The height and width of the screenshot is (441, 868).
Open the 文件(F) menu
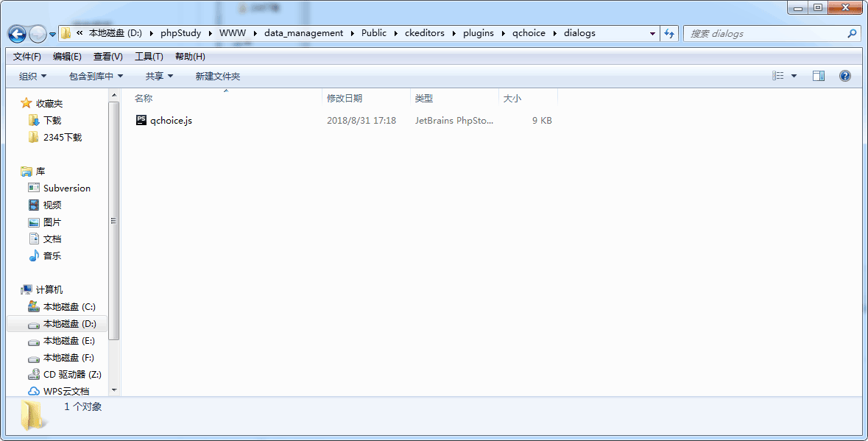tap(27, 57)
